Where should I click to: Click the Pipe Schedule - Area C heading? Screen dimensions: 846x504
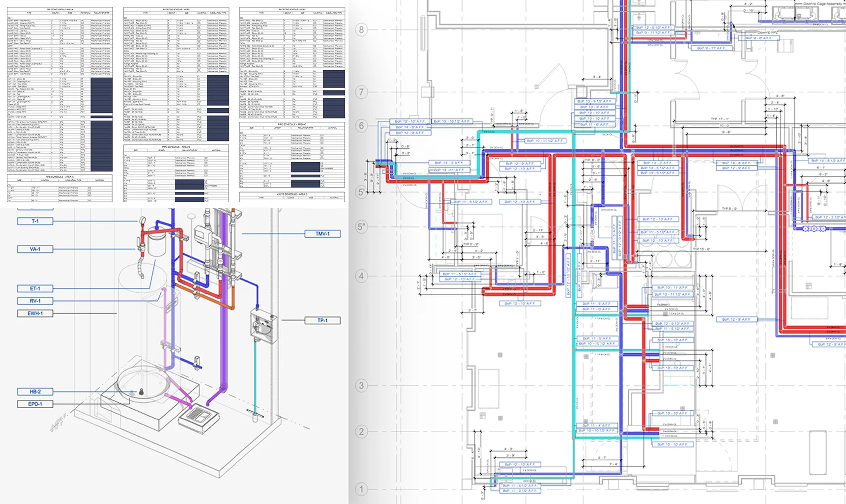click(292, 124)
